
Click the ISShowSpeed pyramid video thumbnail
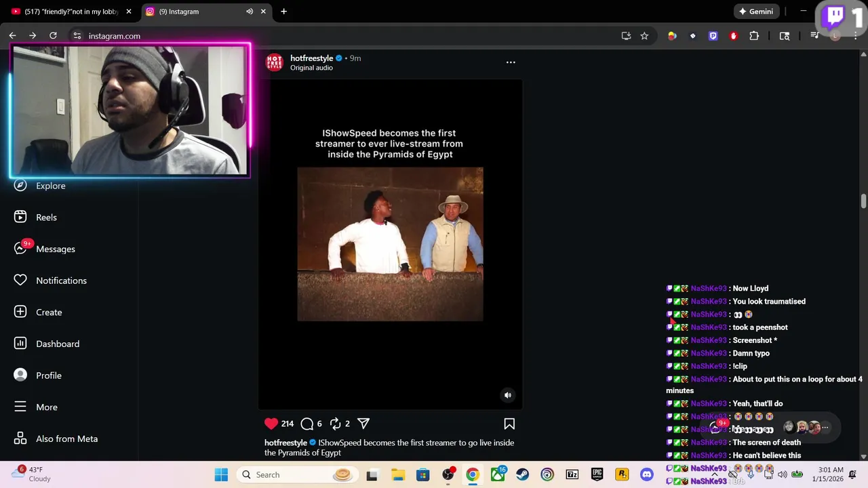click(x=390, y=244)
